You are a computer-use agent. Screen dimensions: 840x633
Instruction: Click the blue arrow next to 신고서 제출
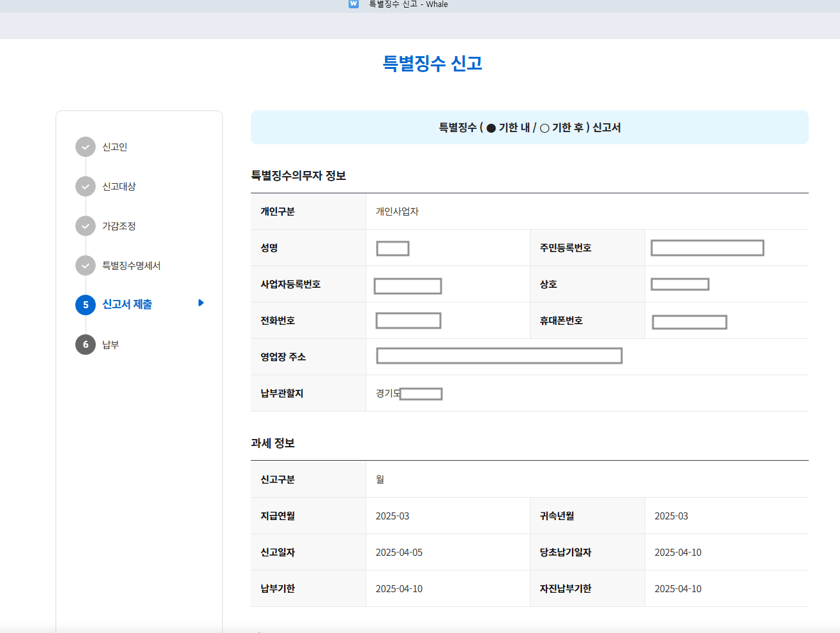pyautogui.click(x=200, y=304)
